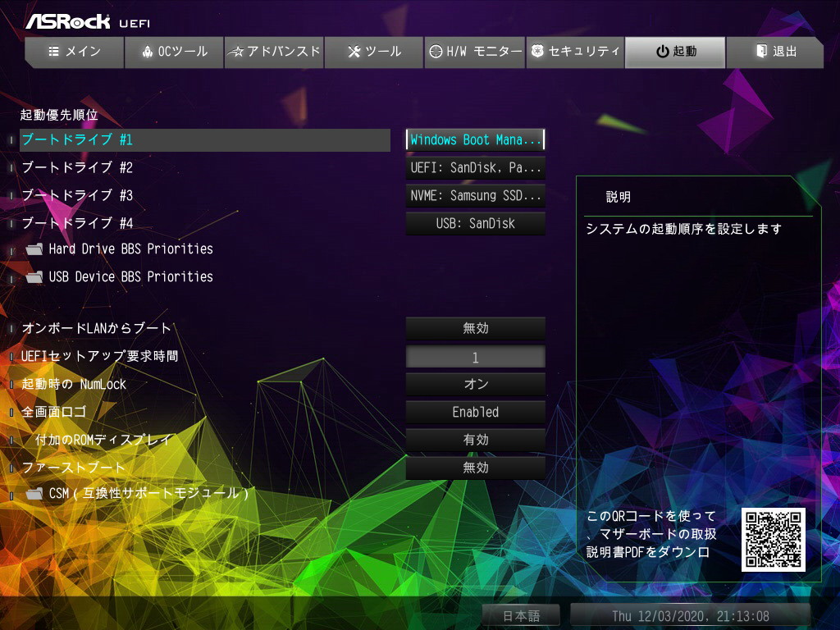Click the システムの起動順序を設定します description text
840x630 pixels.
683,229
